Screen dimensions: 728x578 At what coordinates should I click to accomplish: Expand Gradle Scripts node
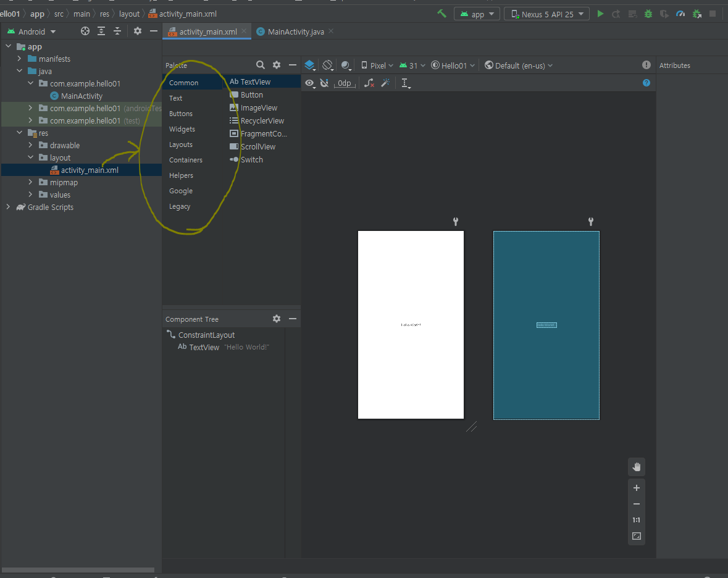(x=9, y=207)
